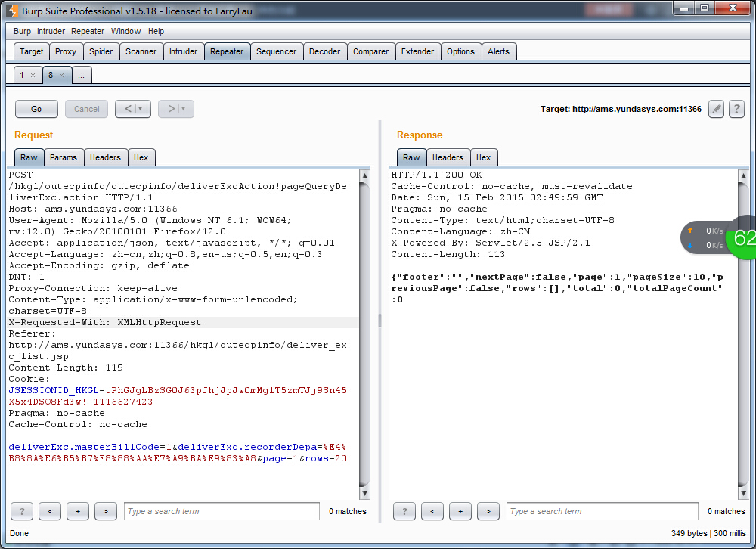This screenshot has height=549, width=756.
Task: Switch to the Comparer tab
Action: [370, 51]
